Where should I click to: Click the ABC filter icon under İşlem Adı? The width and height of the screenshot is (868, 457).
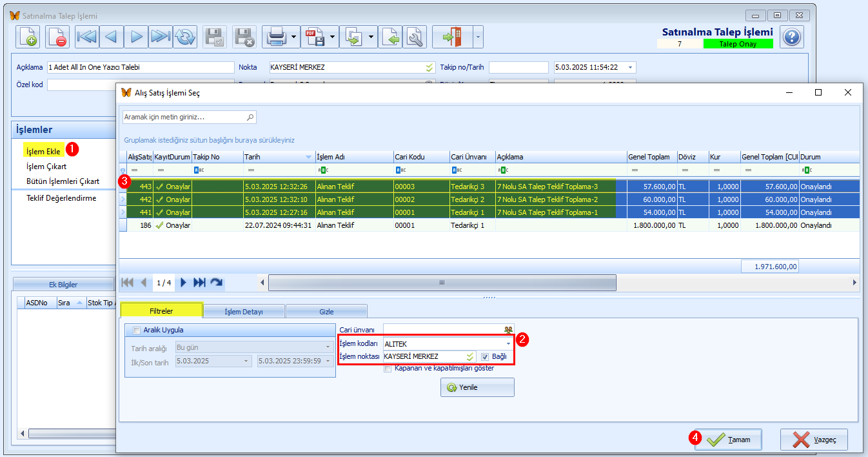coord(322,170)
